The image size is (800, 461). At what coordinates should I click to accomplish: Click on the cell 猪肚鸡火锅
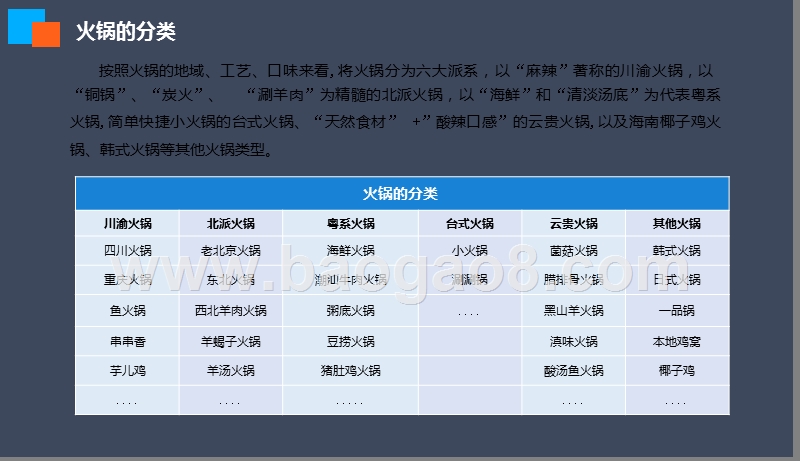[x=351, y=370]
